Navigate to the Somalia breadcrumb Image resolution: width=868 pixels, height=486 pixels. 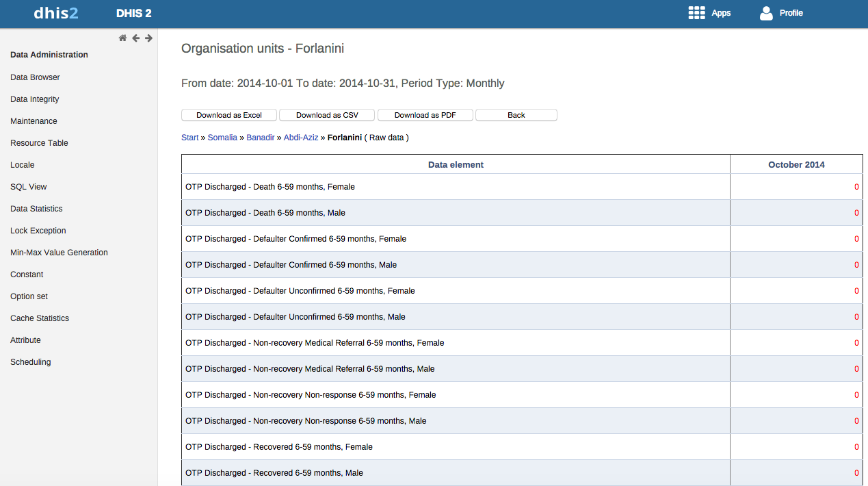[x=222, y=138]
